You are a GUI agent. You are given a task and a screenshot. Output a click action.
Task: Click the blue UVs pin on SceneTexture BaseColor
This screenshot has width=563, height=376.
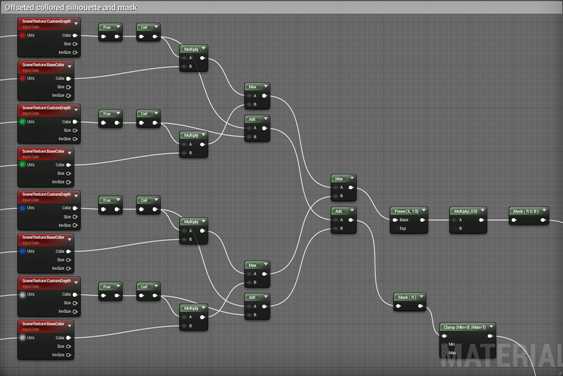click(x=22, y=251)
